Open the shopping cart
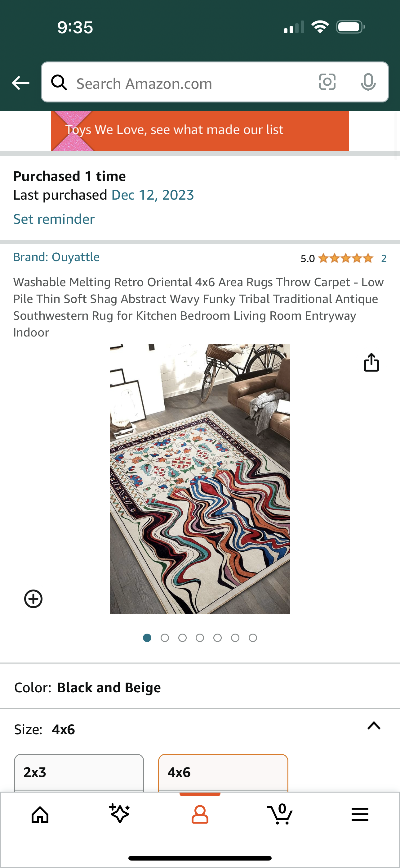Viewport: 400px width, 868px height. 280,814
